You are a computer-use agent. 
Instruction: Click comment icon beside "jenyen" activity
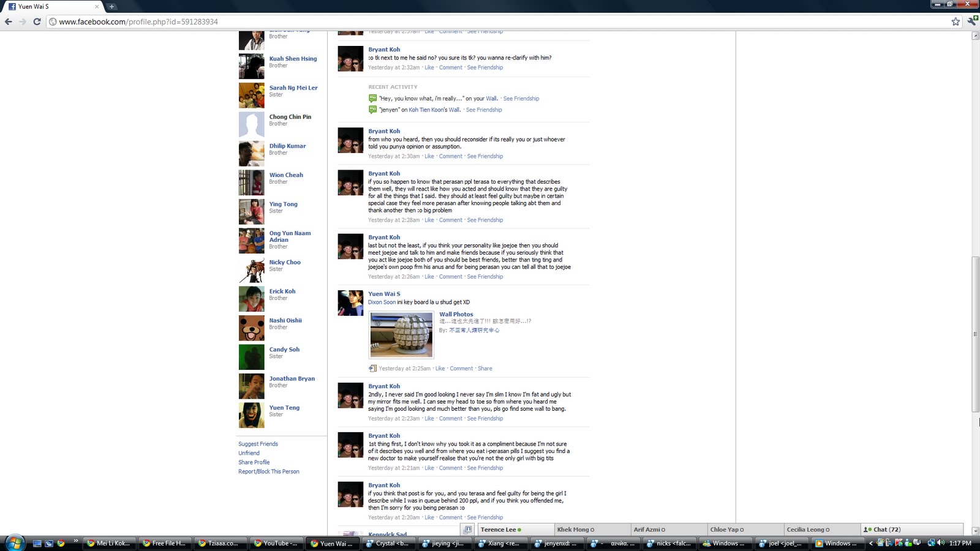coord(372,110)
